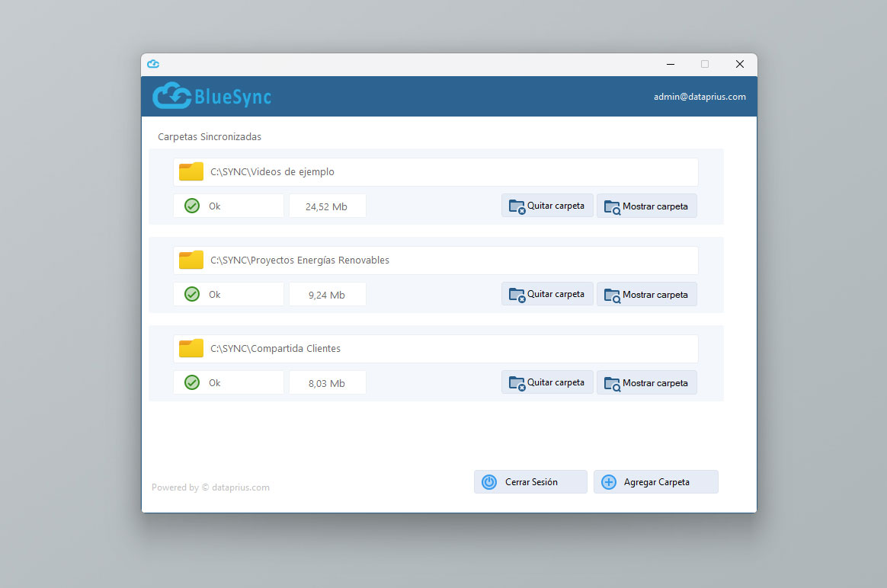887x588 pixels.
Task: Click folder icon for Proyectos Energías Renovables
Action: [x=191, y=260]
